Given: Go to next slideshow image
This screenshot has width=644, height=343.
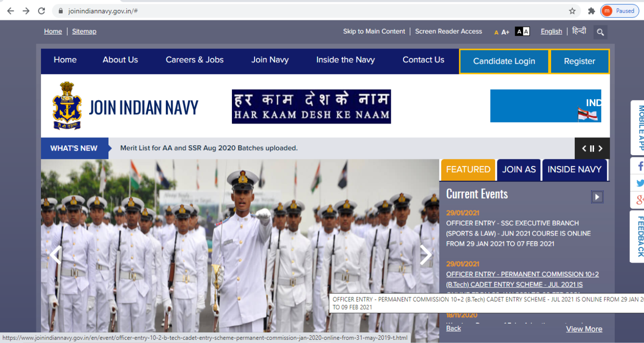Looking at the screenshot, I should (426, 255).
